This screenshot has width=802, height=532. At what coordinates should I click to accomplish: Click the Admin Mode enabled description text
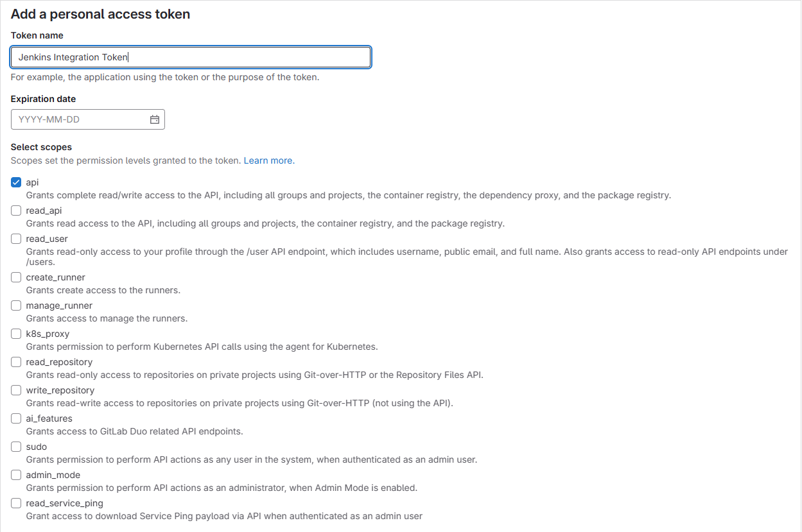tap(222, 488)
